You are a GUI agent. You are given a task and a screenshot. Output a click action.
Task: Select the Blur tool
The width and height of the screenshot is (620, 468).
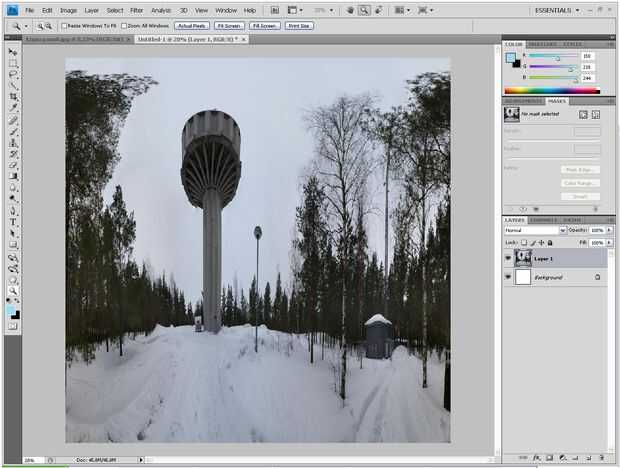[13, 187]
